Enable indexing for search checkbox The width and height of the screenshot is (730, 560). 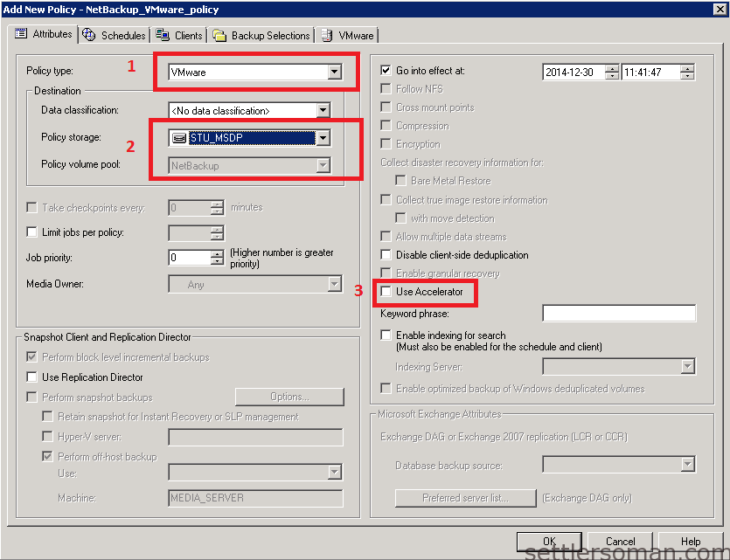tap(386, 335)
